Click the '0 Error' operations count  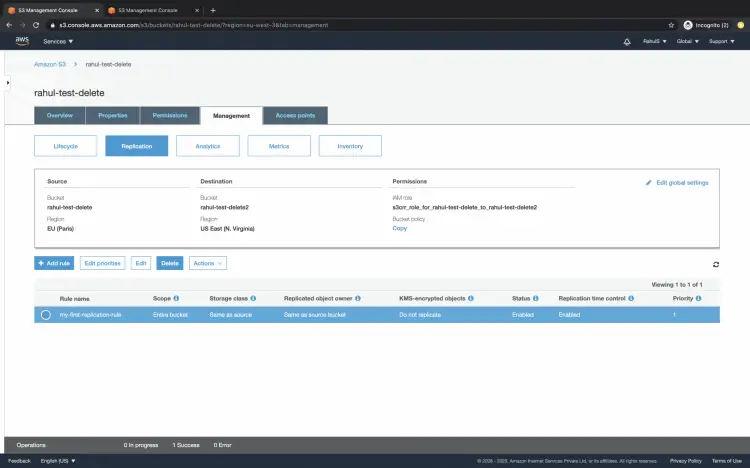(x=222, y=445)
